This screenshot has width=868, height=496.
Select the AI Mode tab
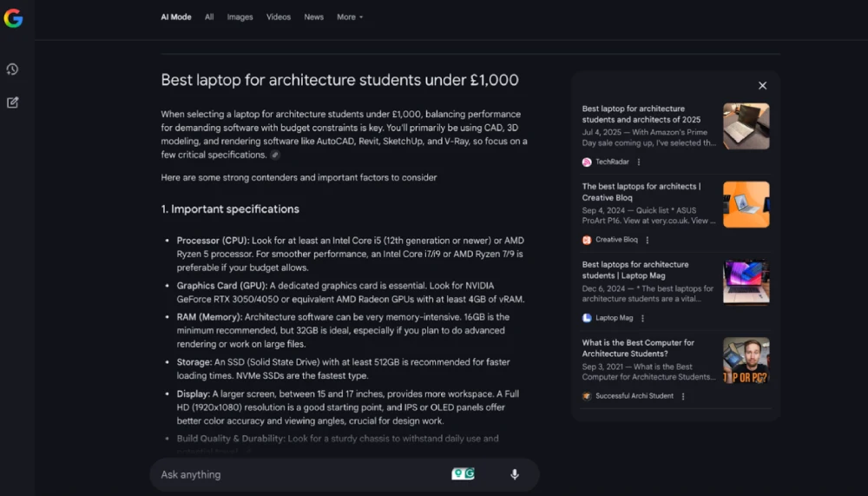click(176, 17)
